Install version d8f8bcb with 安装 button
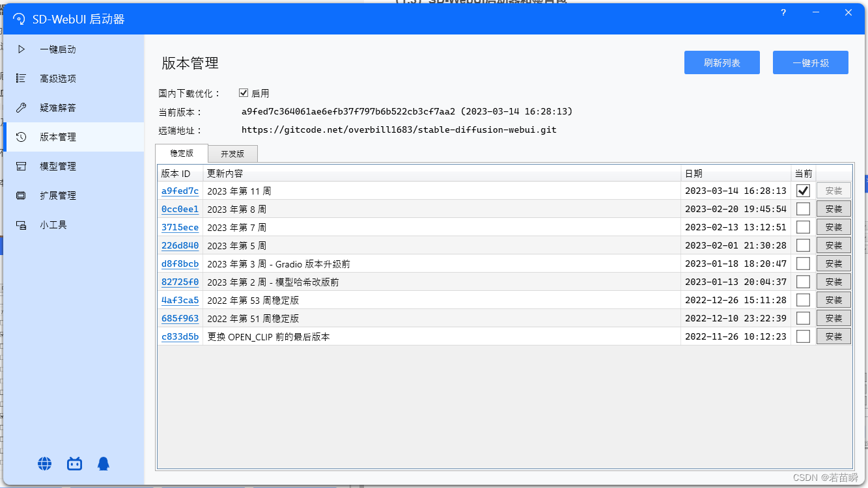The width and height of the screenshot is (868, 488). coord(833,264)
